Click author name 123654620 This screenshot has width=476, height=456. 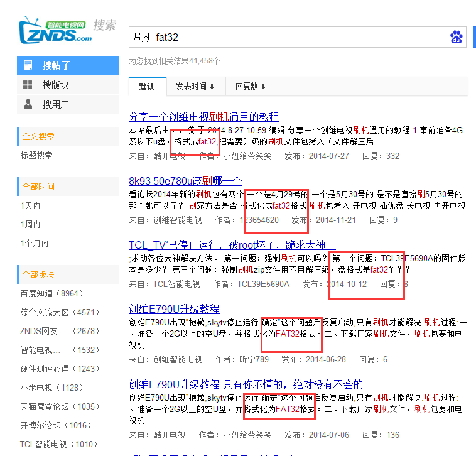(259, 220)
